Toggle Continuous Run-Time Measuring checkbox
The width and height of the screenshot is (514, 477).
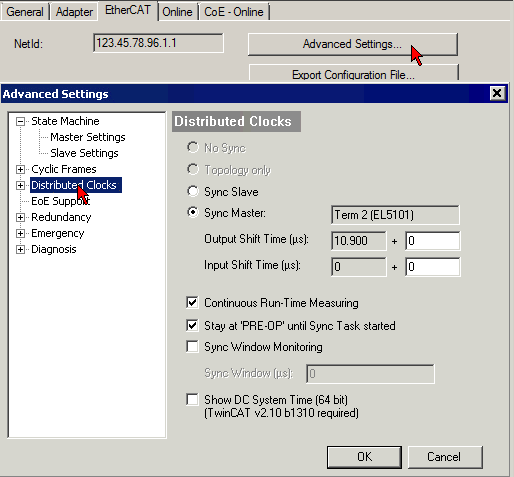[x=192, y=302]
